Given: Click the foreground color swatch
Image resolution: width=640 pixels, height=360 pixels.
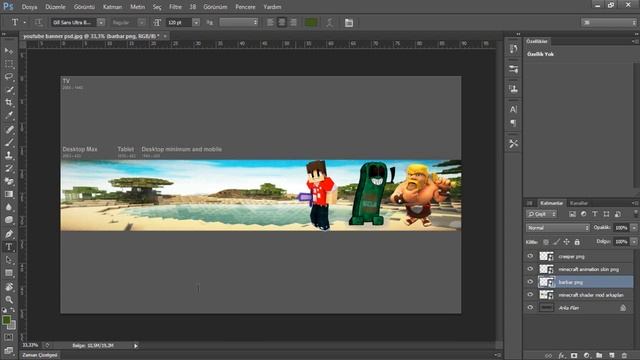Looking at the screenshot, I should tap(6, 320).
